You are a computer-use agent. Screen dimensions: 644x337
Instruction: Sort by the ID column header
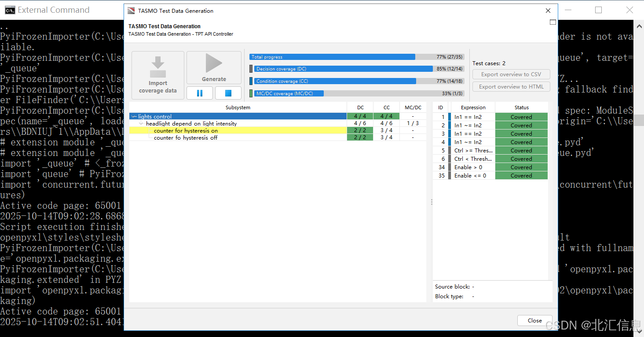[440, 107]
